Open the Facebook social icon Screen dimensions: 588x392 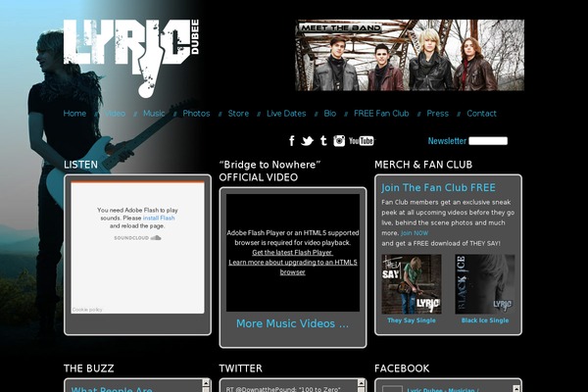click(x=292, y=141)
